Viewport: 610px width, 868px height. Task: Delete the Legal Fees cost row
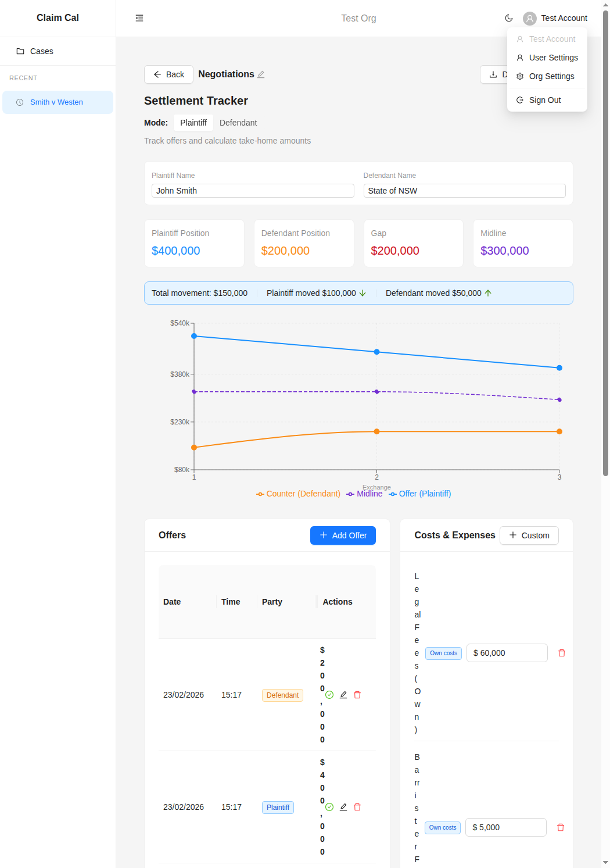point(562,653)
